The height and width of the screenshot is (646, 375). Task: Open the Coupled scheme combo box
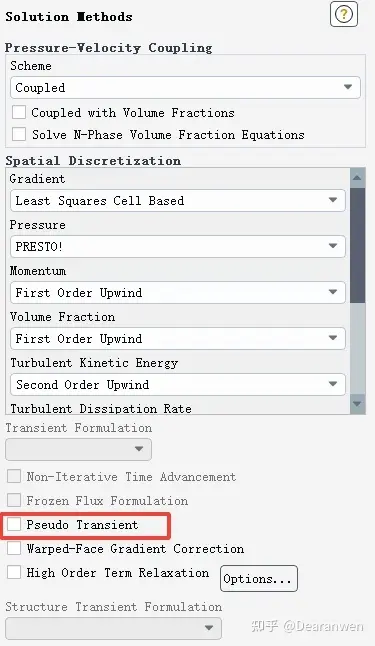click(185, 87)
